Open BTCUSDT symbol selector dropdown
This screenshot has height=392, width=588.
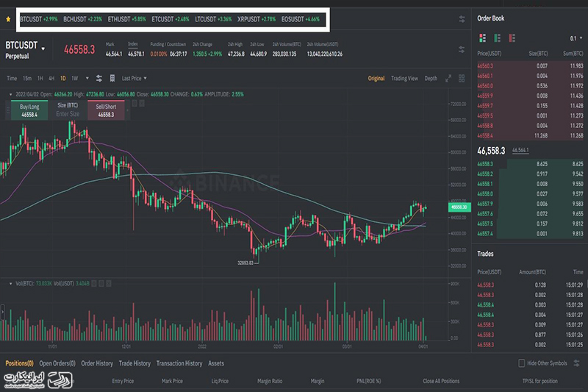pyautogui.click(x=43, y=49)
